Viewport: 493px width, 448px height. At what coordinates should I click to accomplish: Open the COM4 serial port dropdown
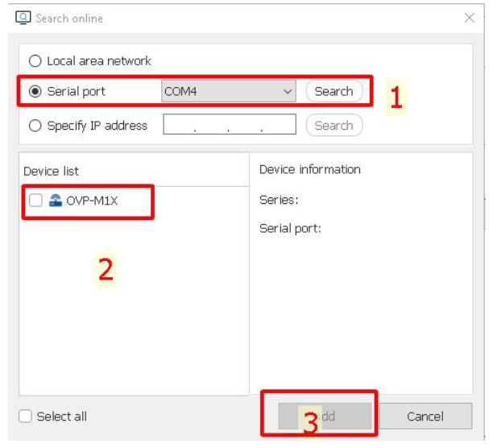229,92
